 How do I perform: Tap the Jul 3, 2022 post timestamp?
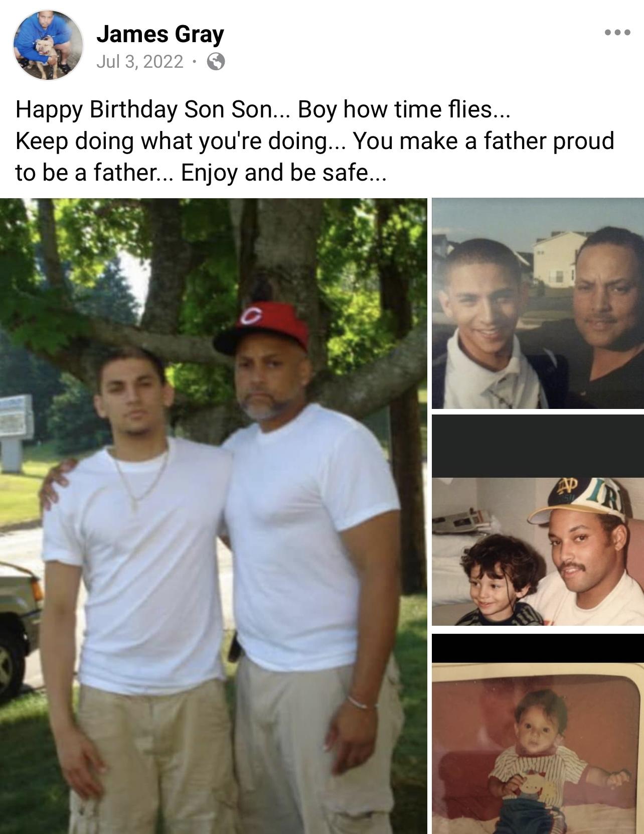point(139,62)
